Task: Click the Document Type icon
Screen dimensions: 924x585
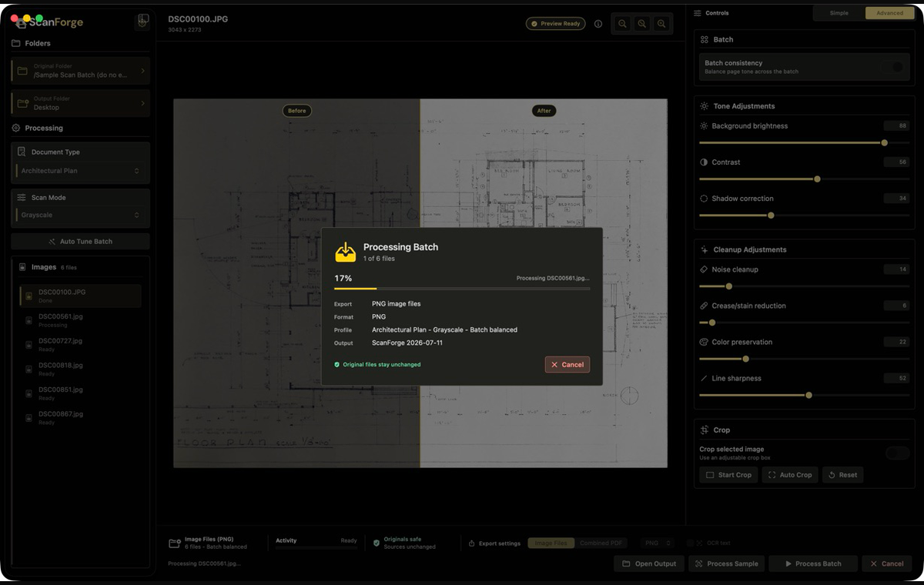Action: [x=22, y=152]
